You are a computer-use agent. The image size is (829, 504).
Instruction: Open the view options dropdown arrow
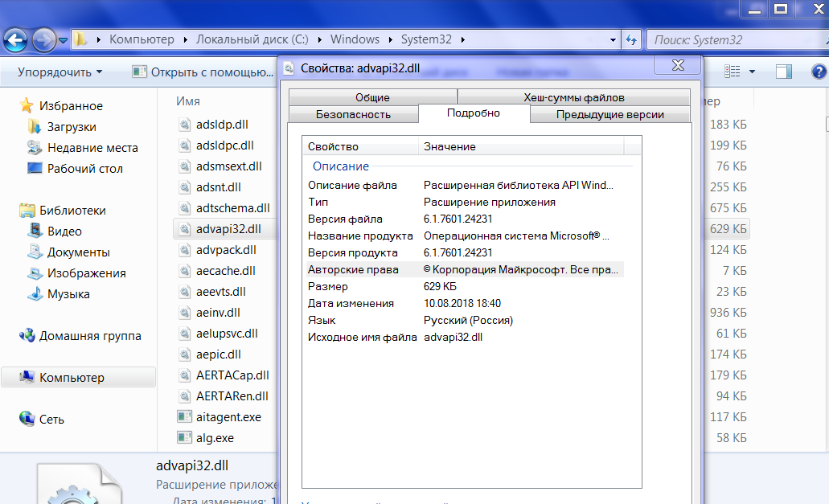click(x=753, y=72)
